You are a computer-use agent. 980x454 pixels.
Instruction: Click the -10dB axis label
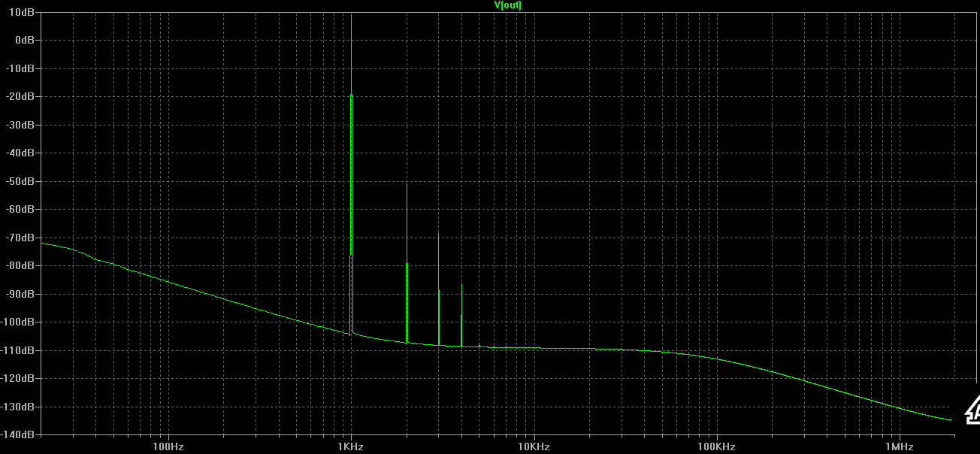pos(22,68)
